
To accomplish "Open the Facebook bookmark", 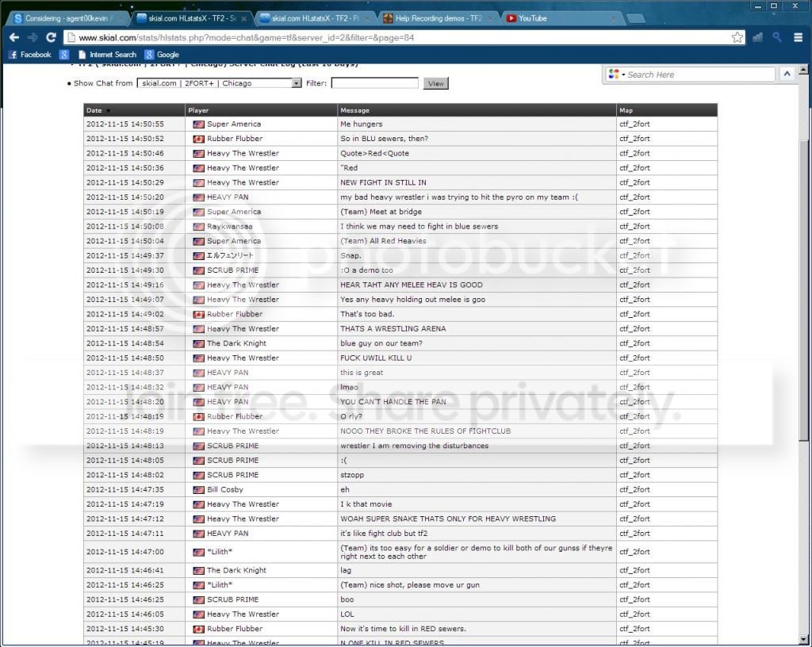I will (x=30, y=55).
